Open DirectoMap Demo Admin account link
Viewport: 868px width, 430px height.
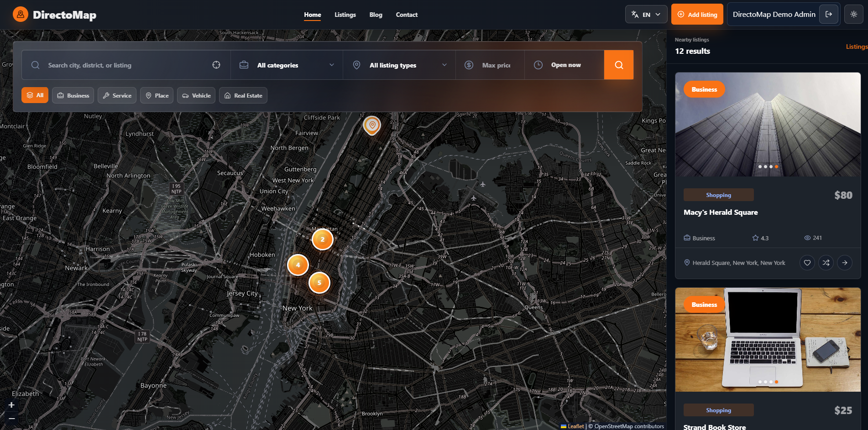point(774,14)
